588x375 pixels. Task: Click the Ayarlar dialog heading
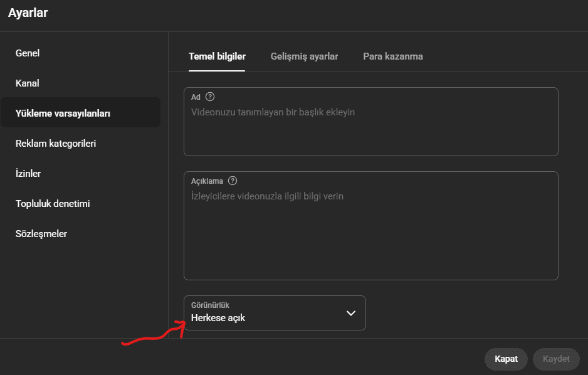click(x=28, y=13)
